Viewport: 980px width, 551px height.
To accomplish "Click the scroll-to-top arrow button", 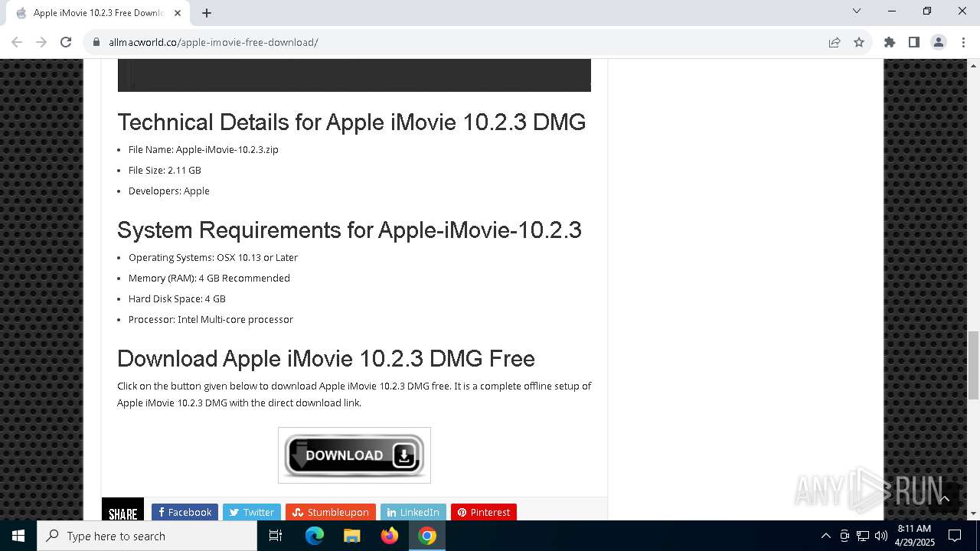I will point(945,498).
